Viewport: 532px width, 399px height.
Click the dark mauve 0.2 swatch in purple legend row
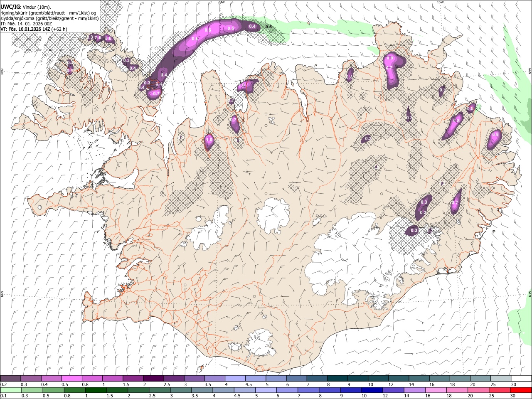click(x=11, y=379)
